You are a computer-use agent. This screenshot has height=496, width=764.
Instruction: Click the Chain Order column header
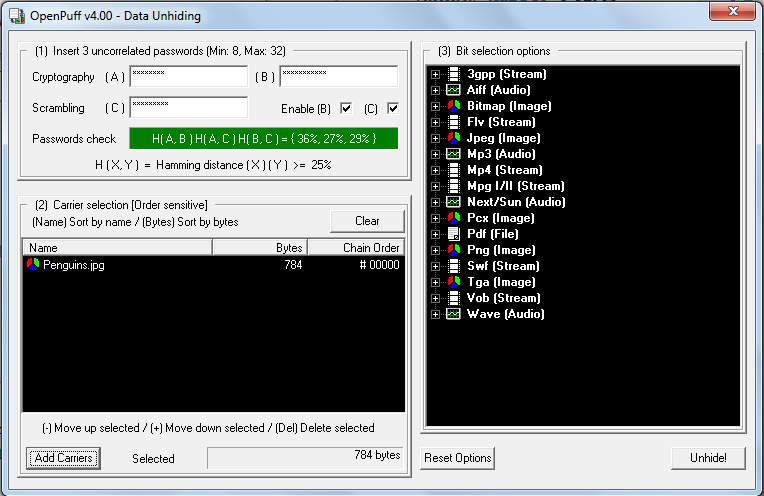pyautogui.click(x=357, y=248)
